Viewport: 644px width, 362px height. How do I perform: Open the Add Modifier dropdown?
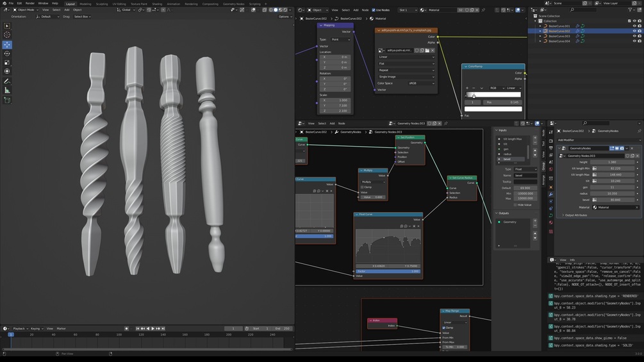click(x=599, y=140)
